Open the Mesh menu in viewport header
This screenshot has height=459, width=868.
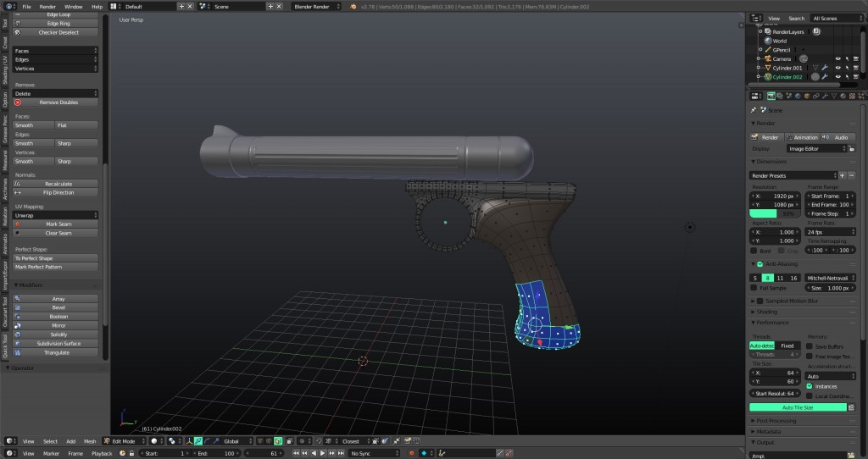tap(90, 441)
